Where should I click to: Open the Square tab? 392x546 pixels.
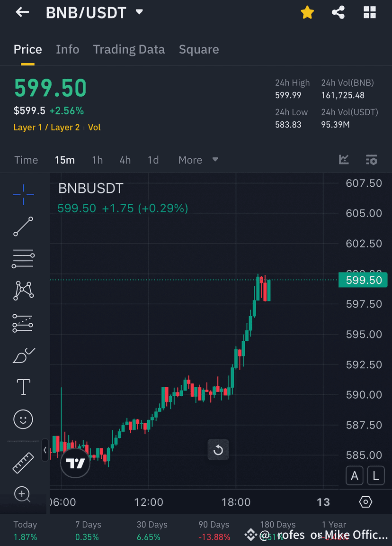(199, 49)
